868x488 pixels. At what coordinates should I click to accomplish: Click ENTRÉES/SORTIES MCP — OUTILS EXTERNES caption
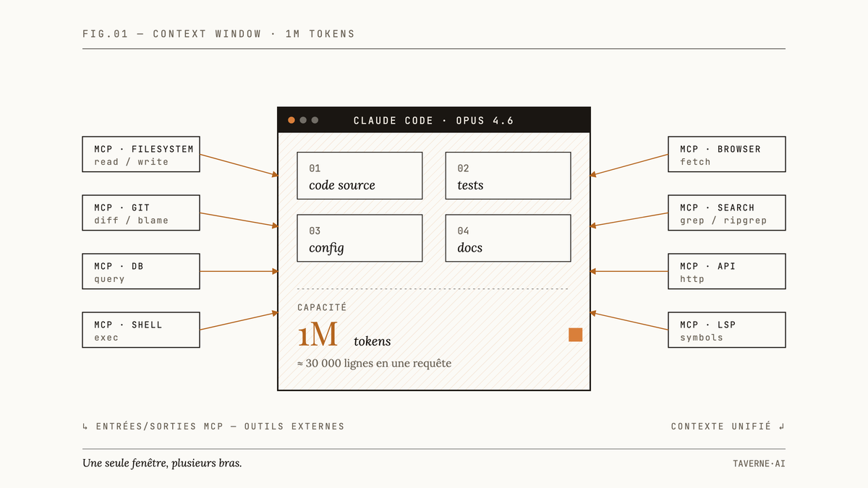click(213, 427)
